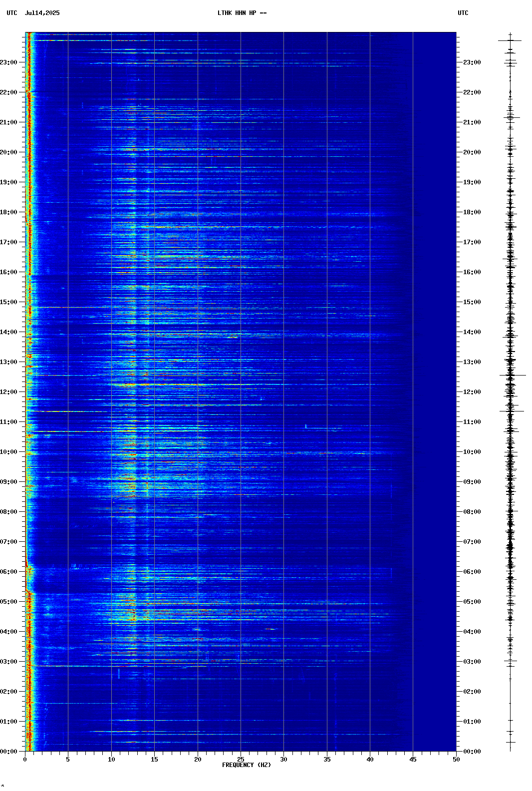Click the right-axis 15:00 time label
The image size is (532, 791).
[472, 302]
